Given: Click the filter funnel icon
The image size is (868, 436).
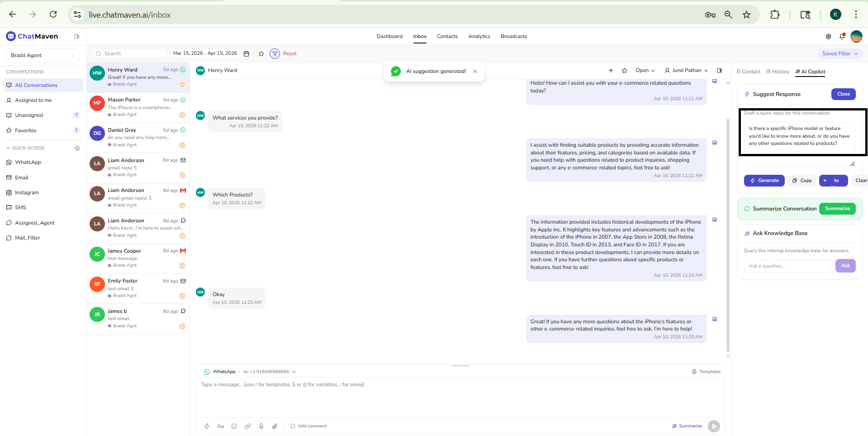Looking at the screenshot, I should [x=275, y=53].
